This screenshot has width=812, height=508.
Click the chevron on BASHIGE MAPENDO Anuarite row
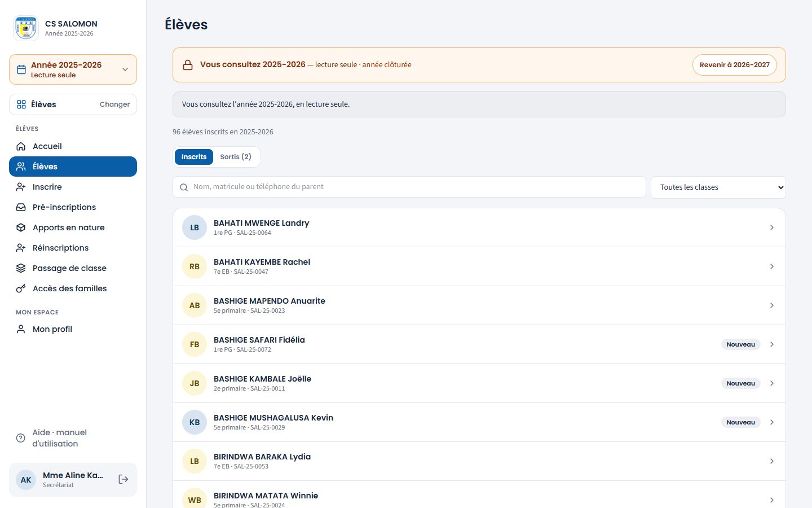pyautogui.click(x=772, y=305)
